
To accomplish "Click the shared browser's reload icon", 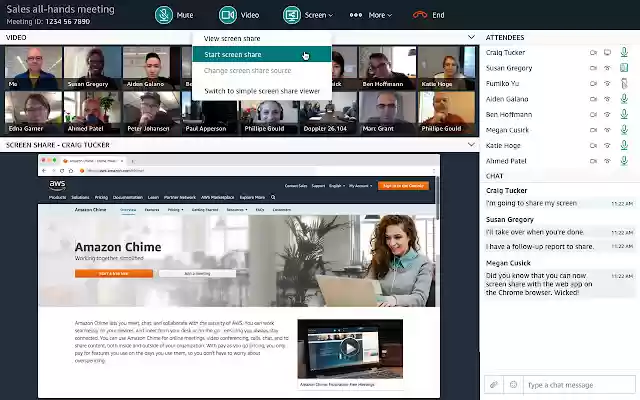I will point(62,171).
